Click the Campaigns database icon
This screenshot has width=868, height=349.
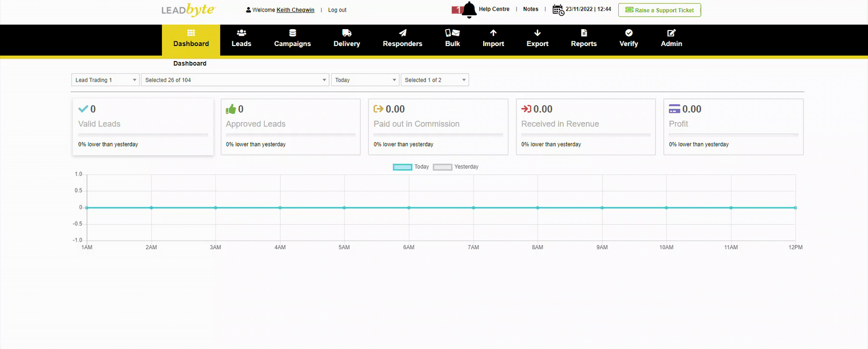coord(292,33)
